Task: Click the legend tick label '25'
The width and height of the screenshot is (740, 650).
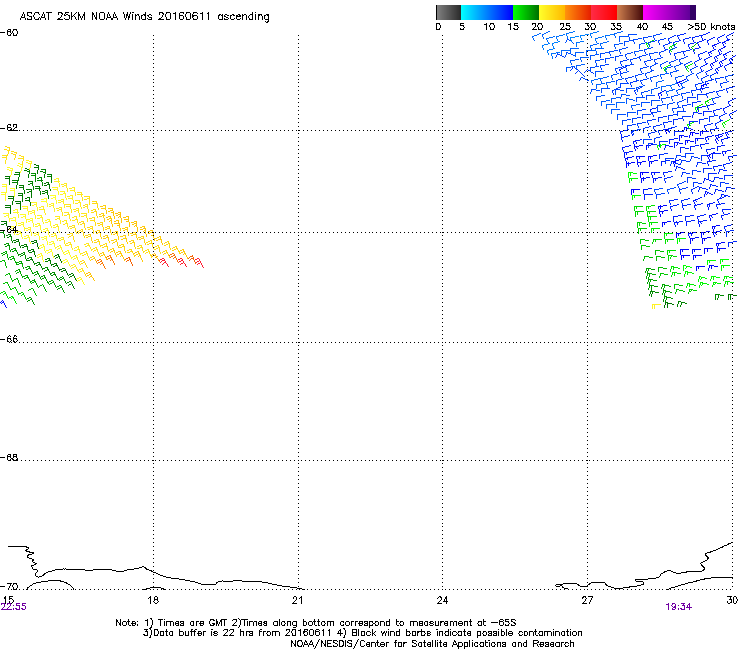Action: (x=565, y=27)
